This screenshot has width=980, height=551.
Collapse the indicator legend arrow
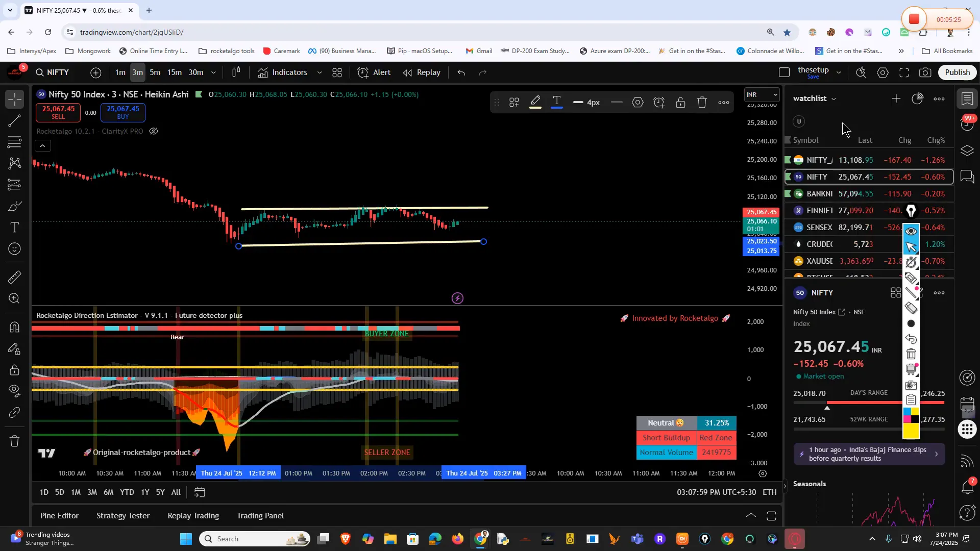pyautogui.click(x=43, y=146)
